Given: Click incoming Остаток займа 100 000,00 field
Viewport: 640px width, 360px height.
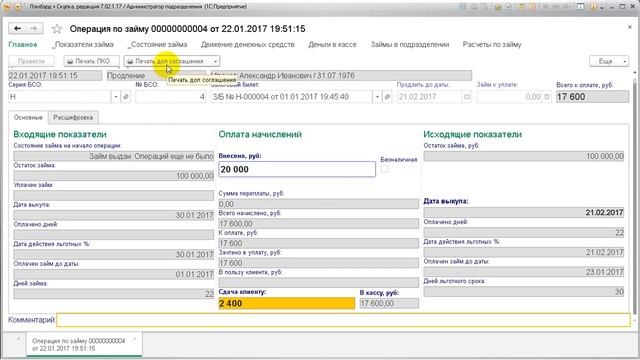Looking at the screenshot, I should (x=113, y=176).
